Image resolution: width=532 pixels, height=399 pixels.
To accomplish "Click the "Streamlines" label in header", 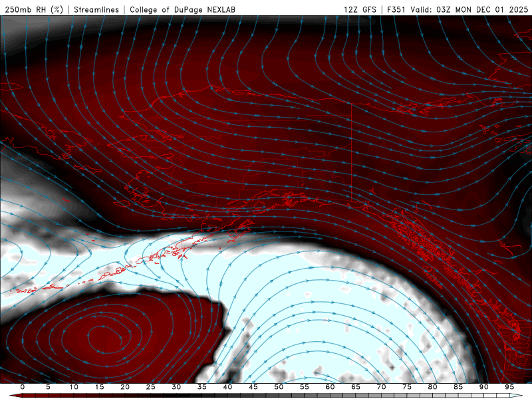I will (96, 9).
